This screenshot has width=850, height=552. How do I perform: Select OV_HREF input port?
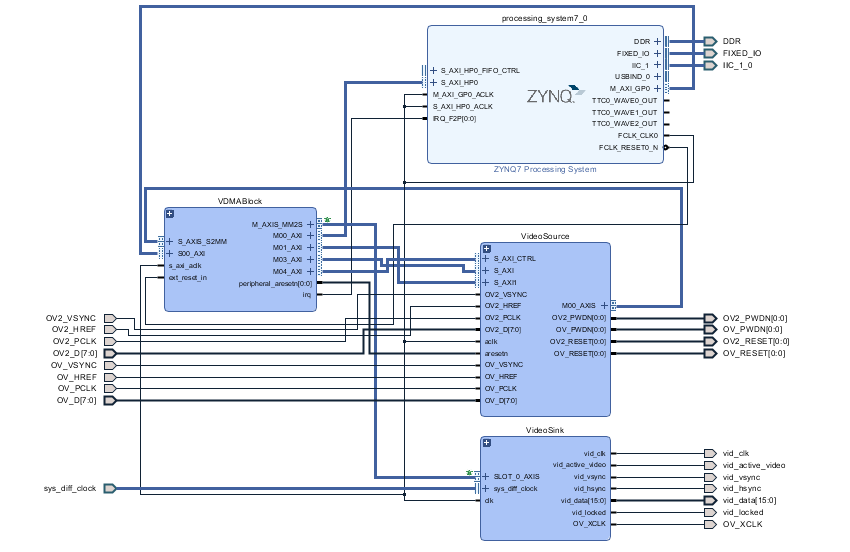tap(110, 377)
